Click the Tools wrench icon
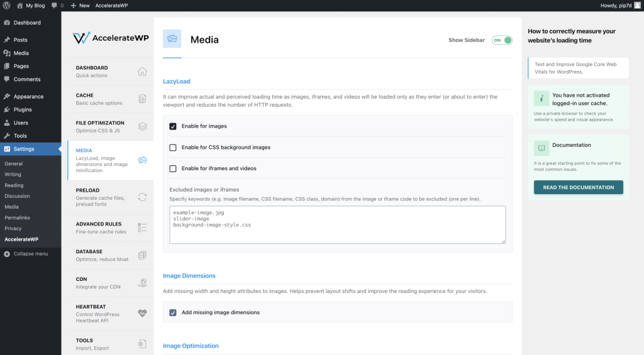The width and height of the screenshot is (644, 355). [x=7, y=136]
